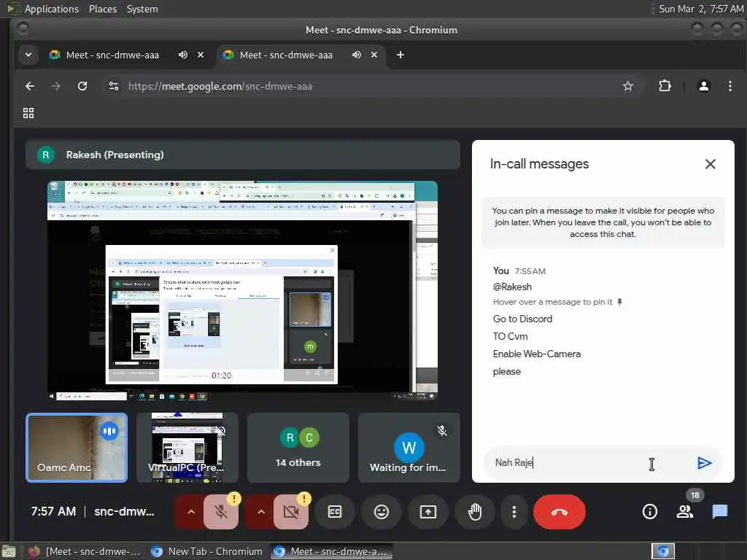747x560 pixels.
Task: Send a reaction with the emoji button
Action: point(381,512)
